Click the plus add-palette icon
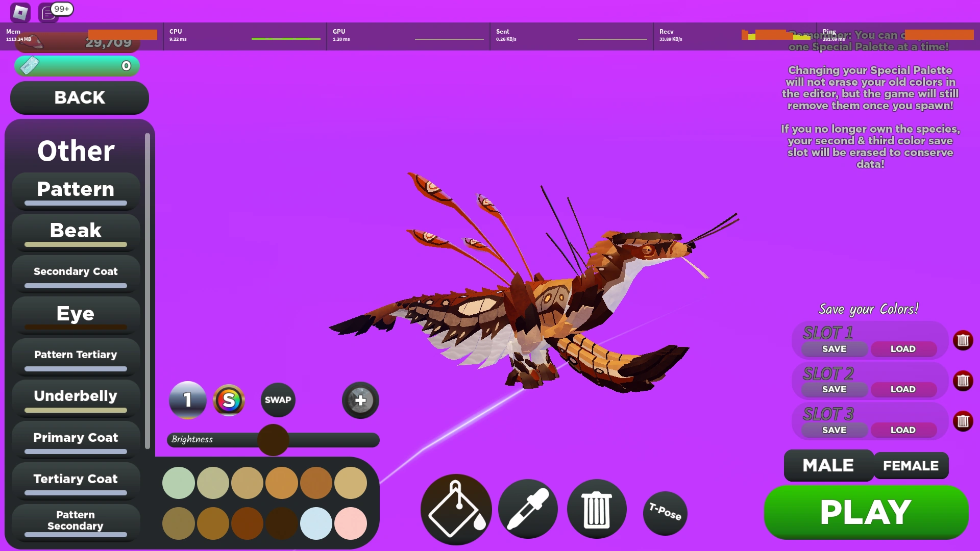Image resolution: width=980 pixels, height=551 pixels. click(x=360, y=400)
